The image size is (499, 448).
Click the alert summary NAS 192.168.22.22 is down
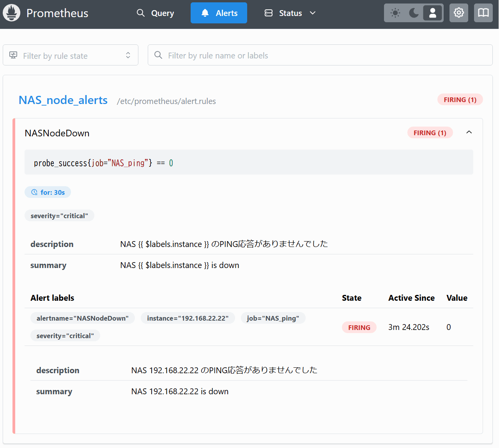[180, 391]
